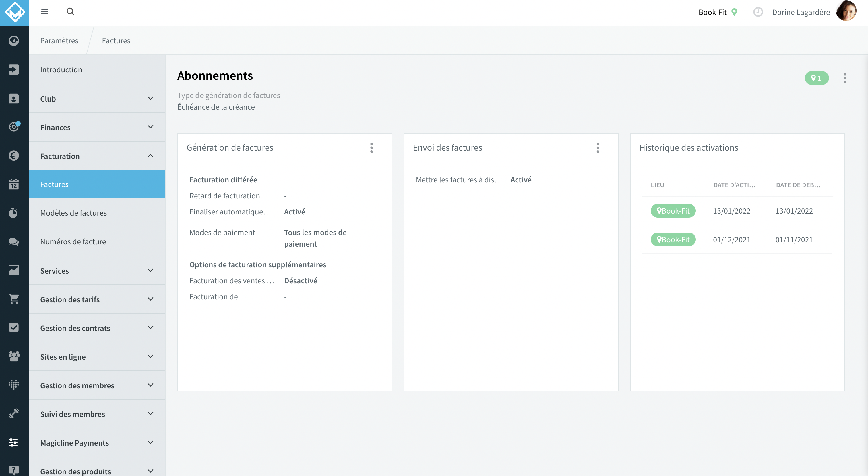Viewport: 868px width, 476px height.
Task: Click Échéance de la créance text
Action: click(x=216, y=107)
